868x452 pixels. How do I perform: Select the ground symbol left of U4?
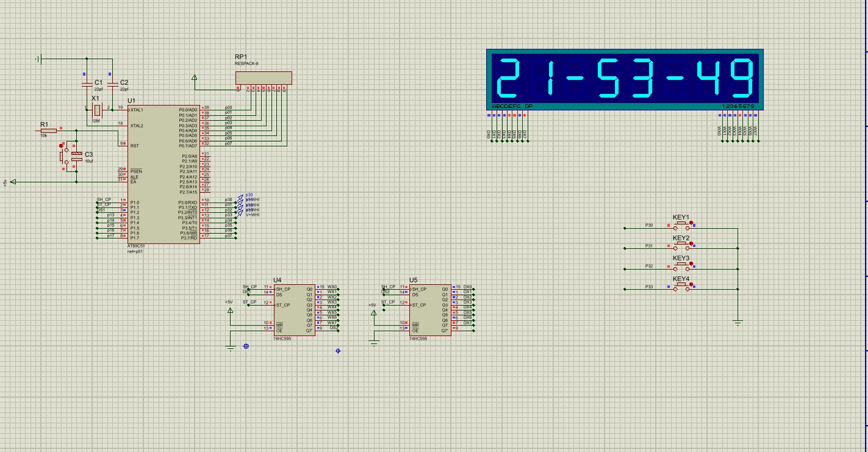pyautogui.click(x=230, y=348)
